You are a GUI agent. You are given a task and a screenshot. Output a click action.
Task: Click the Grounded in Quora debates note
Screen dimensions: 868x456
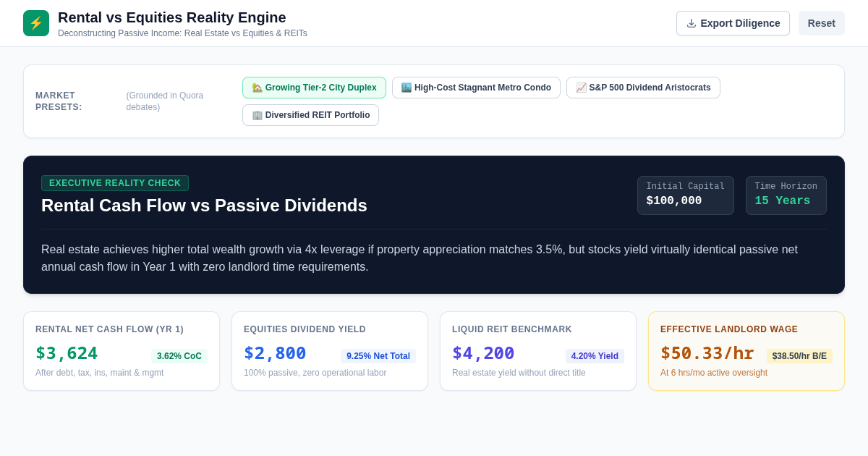point(165,101)
